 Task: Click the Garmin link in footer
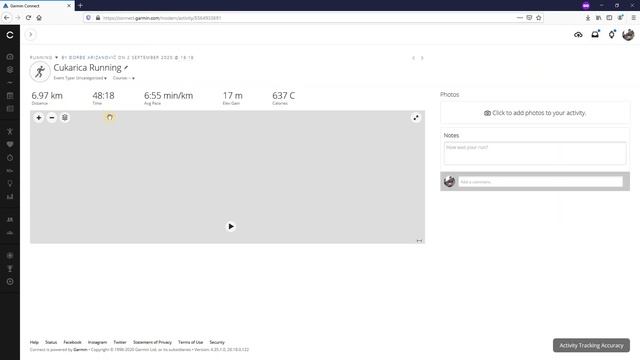point(80,350)
